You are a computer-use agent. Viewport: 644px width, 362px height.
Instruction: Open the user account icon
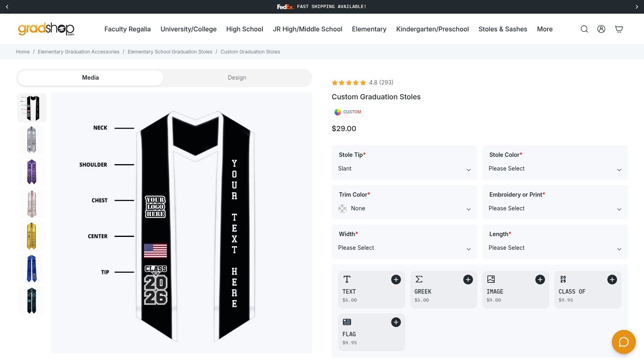tap(601, 29)
